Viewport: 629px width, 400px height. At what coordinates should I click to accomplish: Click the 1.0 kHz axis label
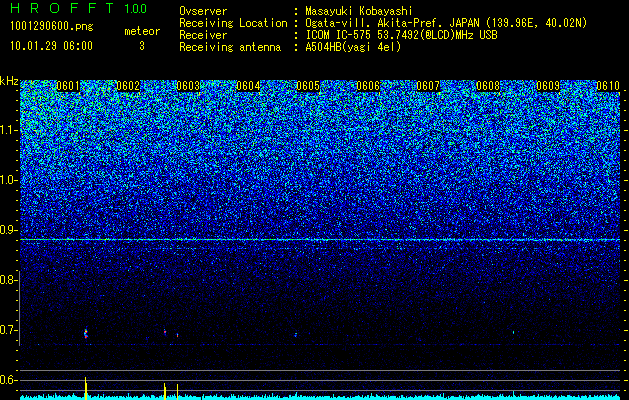tap(9, 181)
